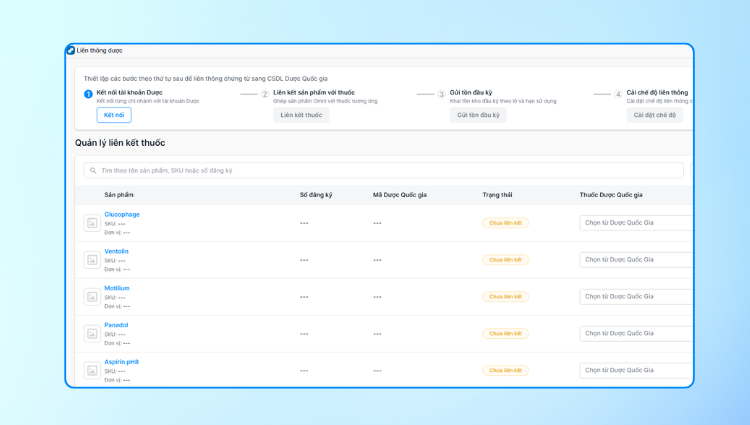The height and width of the screenshot is (425, 750).
Task: Open the Aspirin pH8 product link
Action: (x=121, y=362)
